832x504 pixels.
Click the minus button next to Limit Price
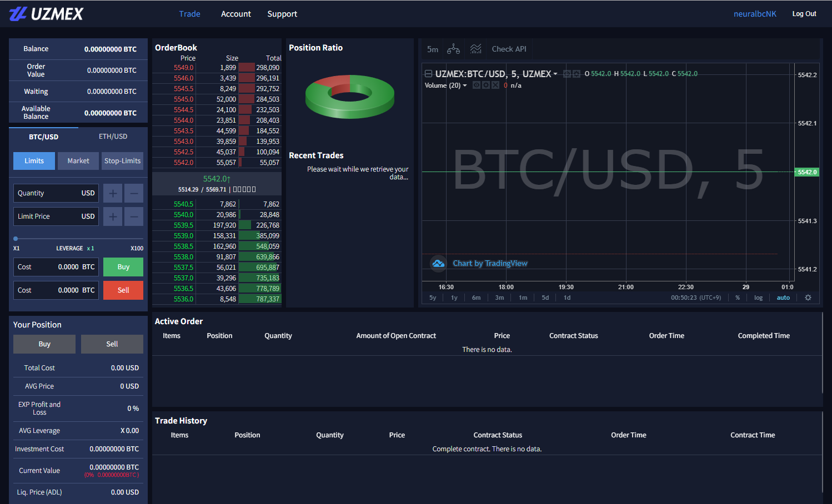click(x=134, y=216)
